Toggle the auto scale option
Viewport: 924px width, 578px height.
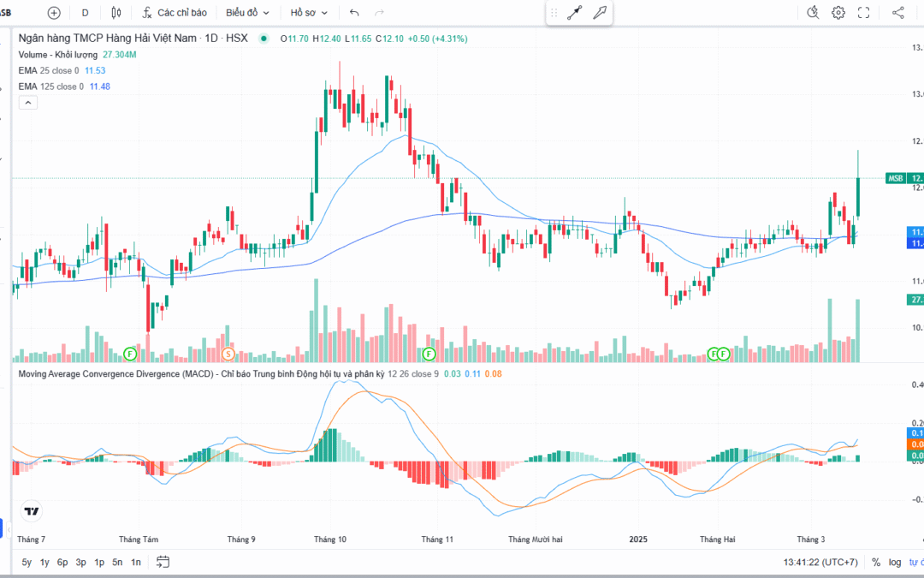tap(916, 563)
